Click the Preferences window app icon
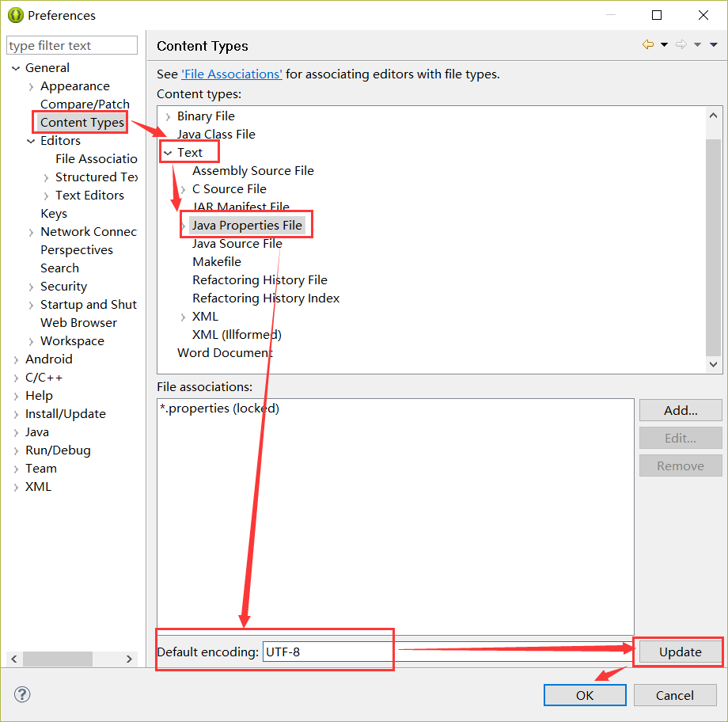The image size is (728, 722). point(15,15)
